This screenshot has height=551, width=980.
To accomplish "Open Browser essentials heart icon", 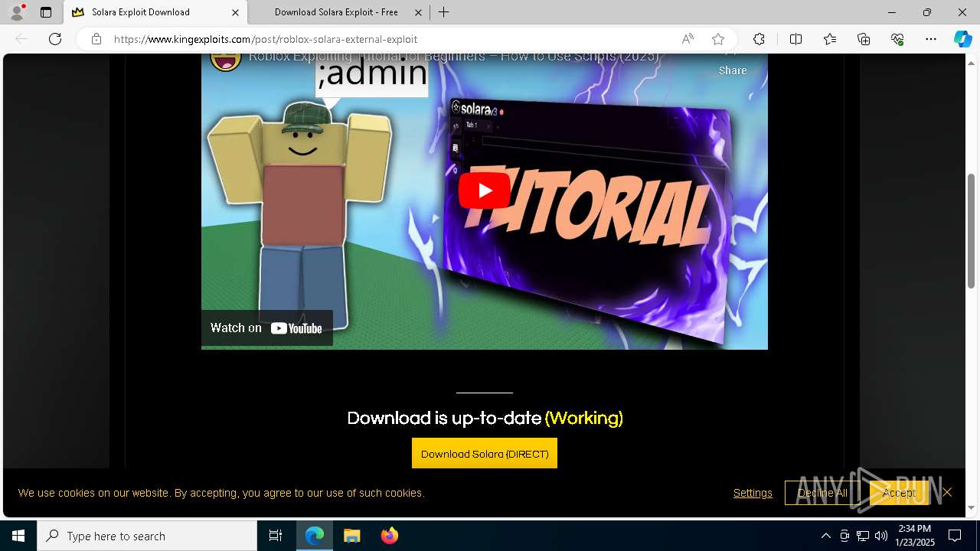I will [897, 39].
